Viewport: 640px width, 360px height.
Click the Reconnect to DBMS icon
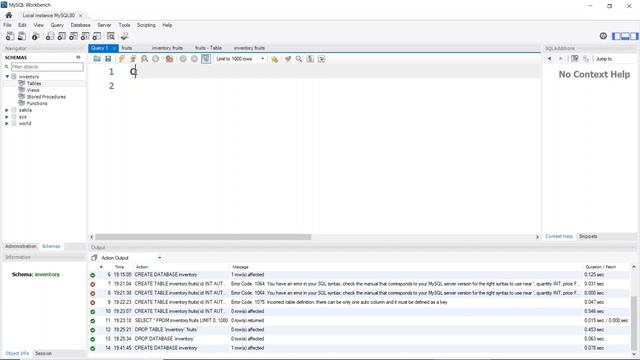coord(124,36)
